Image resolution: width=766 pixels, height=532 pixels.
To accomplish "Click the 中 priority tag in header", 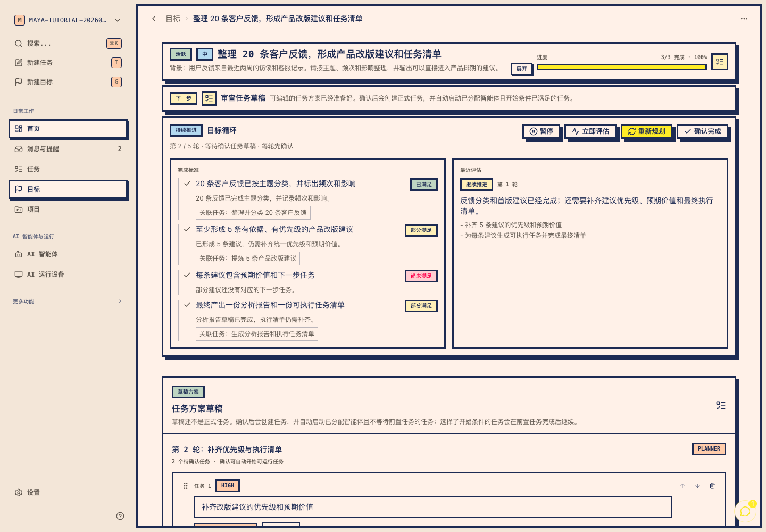I will pos(205,54).
